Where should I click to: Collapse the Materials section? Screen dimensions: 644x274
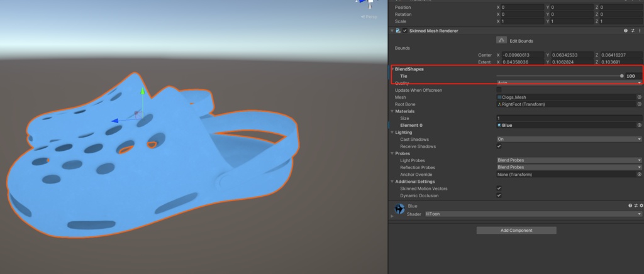click(392, 111)
